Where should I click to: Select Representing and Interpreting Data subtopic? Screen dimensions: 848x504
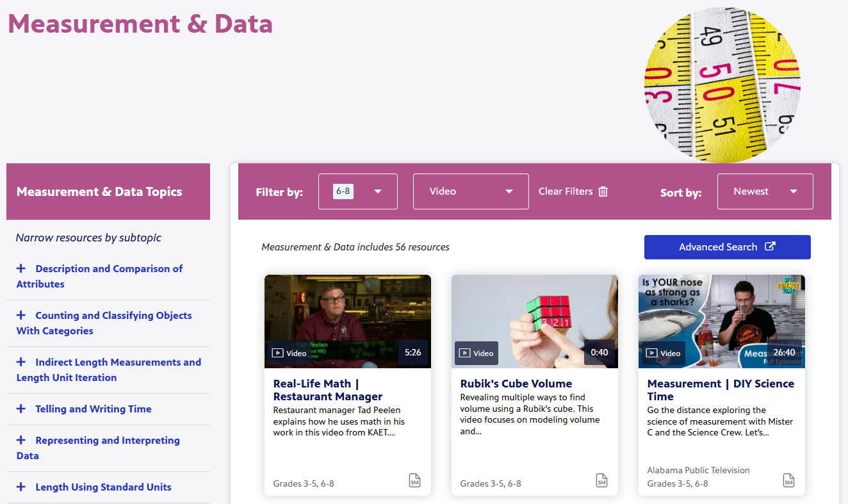[98, 448]
